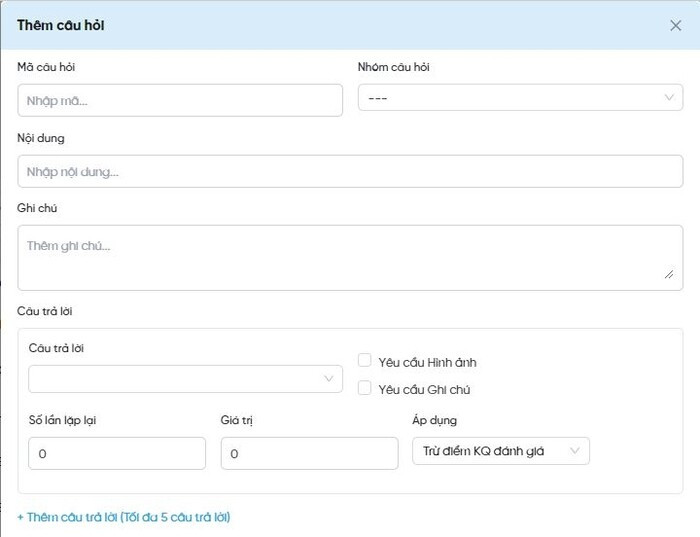Image resolution: width=700 pixels, height=537 pixels.
Task: Click the Áp dụng chevron arrow
Action: click(575, 451)
